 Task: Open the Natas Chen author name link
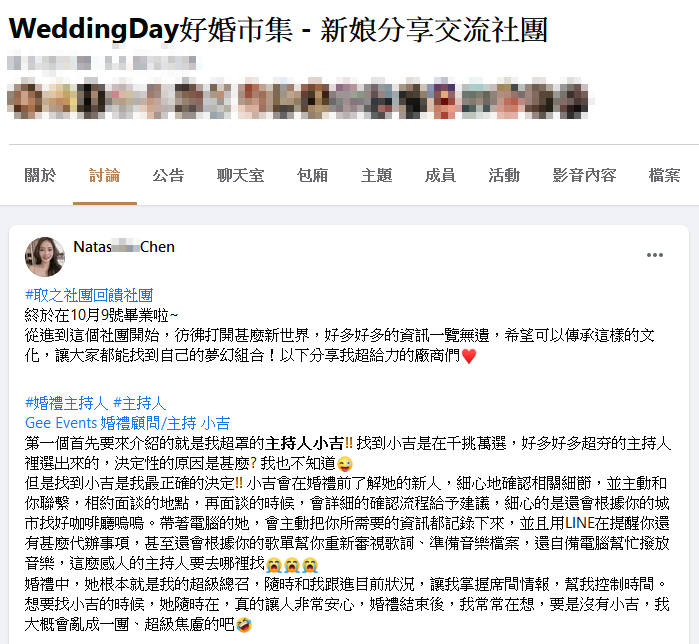click(x=124, y=247)
